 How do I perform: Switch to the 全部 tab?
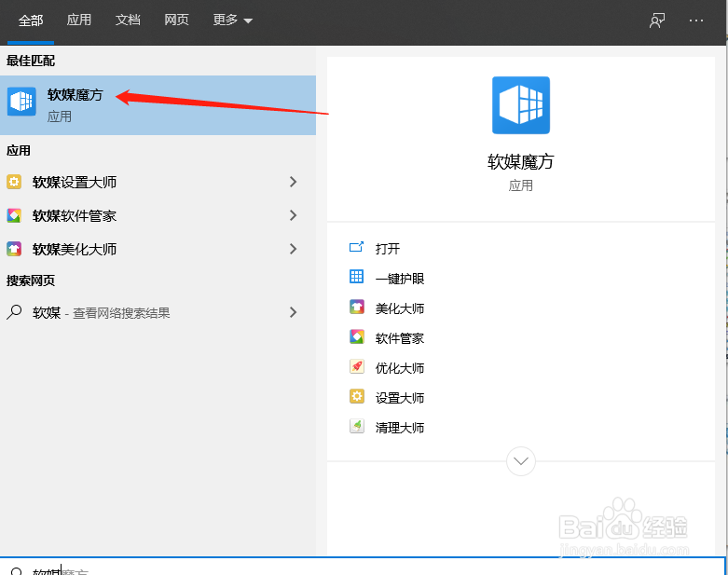click(31, 21)
